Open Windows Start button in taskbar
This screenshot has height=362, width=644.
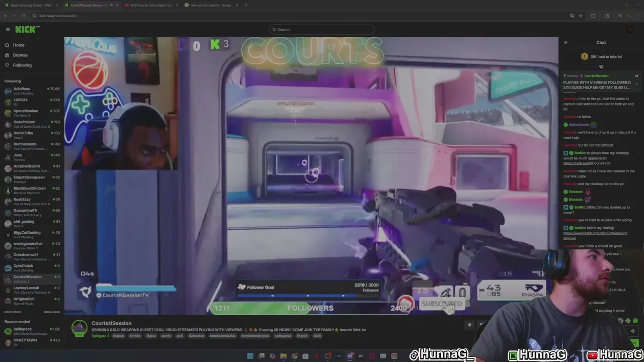[x=250, y=356]
